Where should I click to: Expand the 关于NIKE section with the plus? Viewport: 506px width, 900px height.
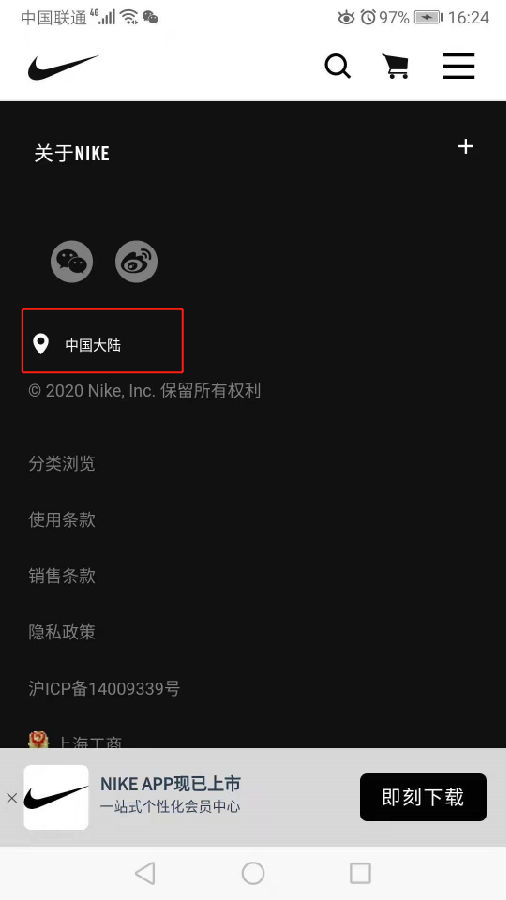(465, 147)
